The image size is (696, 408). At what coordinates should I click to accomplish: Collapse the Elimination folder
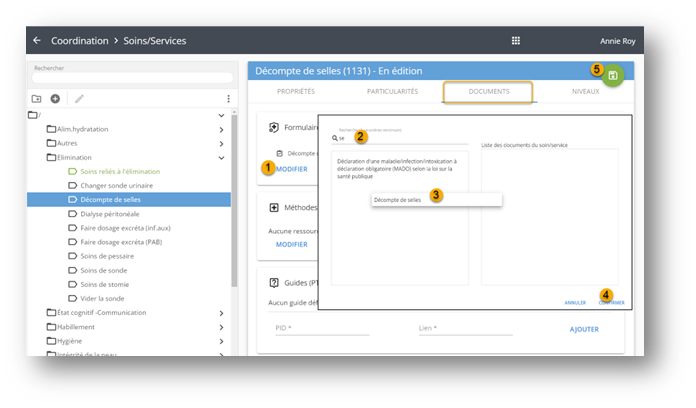click(x=221, y=157)
